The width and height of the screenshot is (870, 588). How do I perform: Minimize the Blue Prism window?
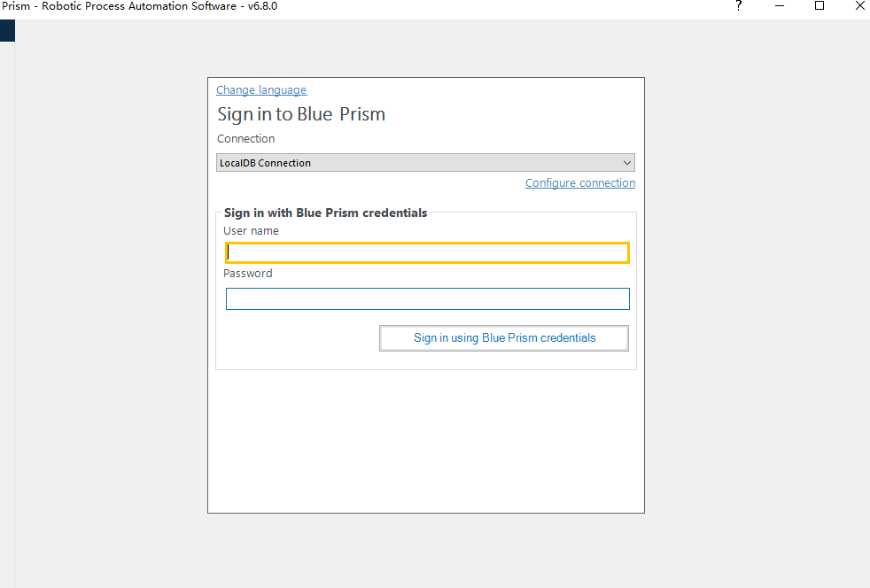pos(781,6)
